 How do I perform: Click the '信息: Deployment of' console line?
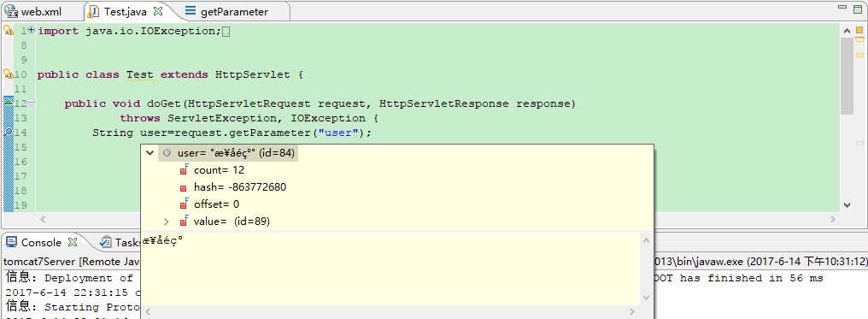[x=70, y=278]
